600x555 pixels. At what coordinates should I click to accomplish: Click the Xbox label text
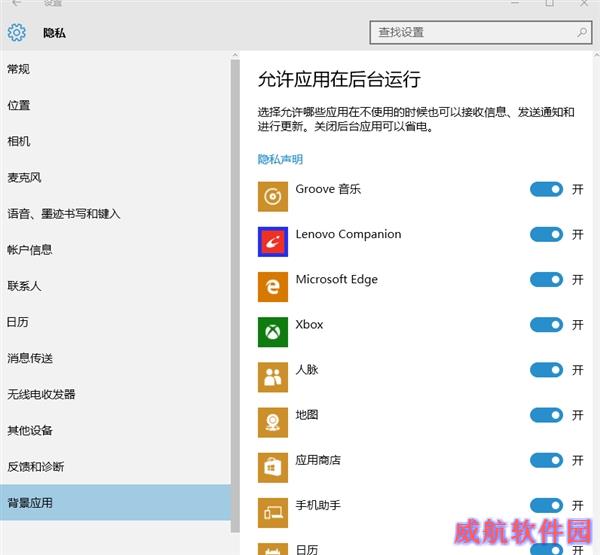point(309,325)
